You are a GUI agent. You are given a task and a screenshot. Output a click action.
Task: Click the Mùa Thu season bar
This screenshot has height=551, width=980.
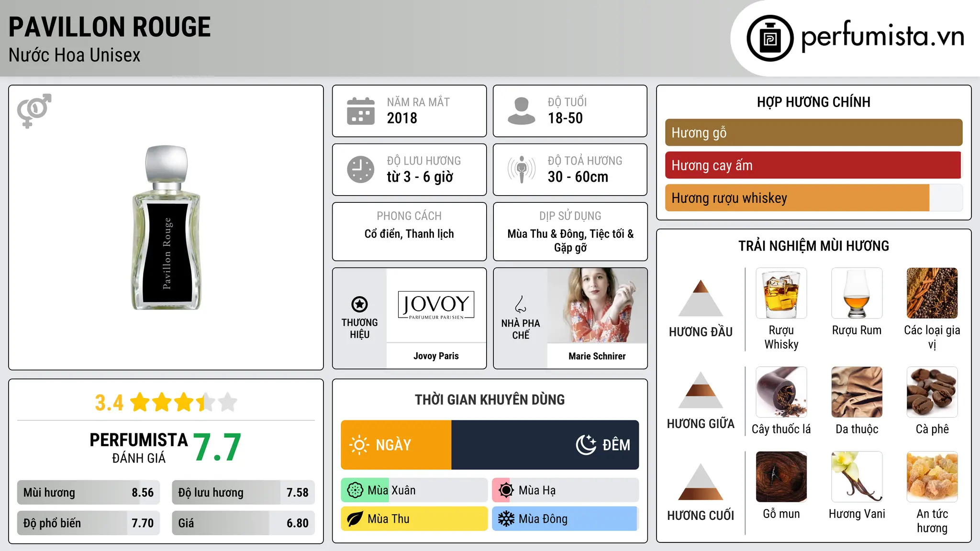point(414,519)
